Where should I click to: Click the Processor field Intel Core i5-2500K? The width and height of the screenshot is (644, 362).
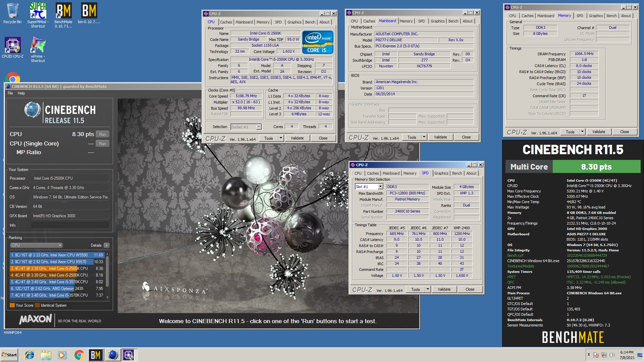pyautogui.click(x=70, y=178)
